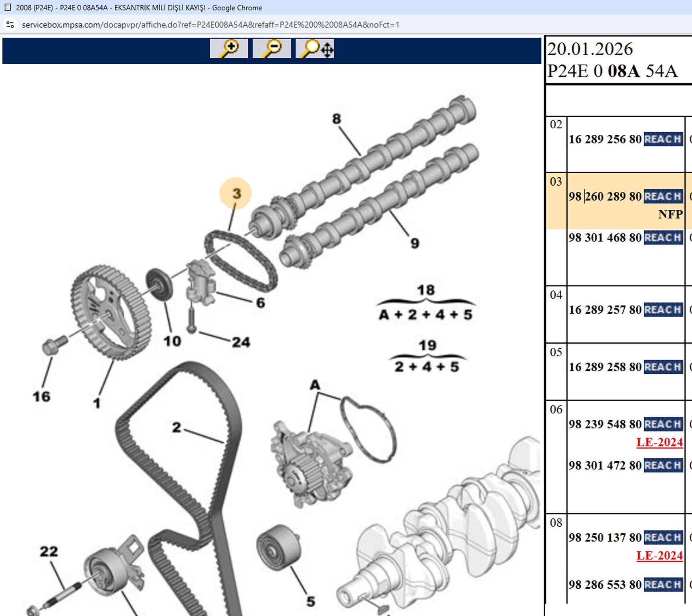Open the LE-2024 link under 98 239 548 80
Image resolution: width=692 pixels, height=616 pixels.
(x=659, y=442)
